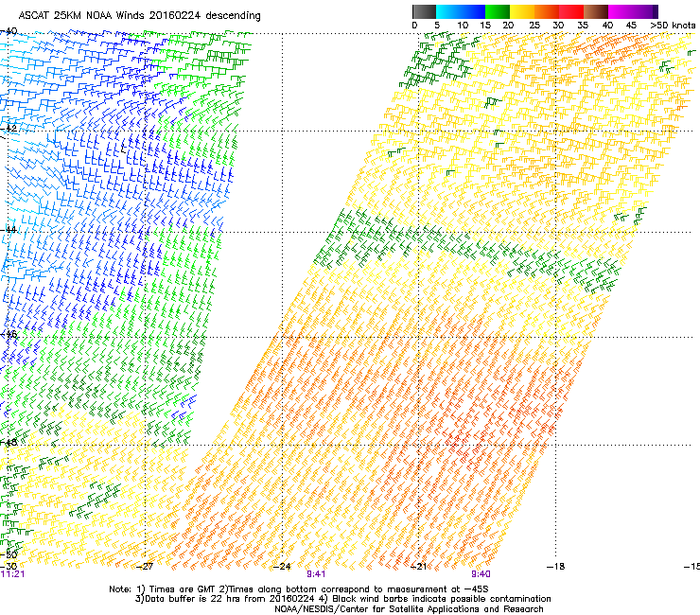
Task: Click the 'Data buffer is 22 hrs' note line
Action: (x=342, y=599)
